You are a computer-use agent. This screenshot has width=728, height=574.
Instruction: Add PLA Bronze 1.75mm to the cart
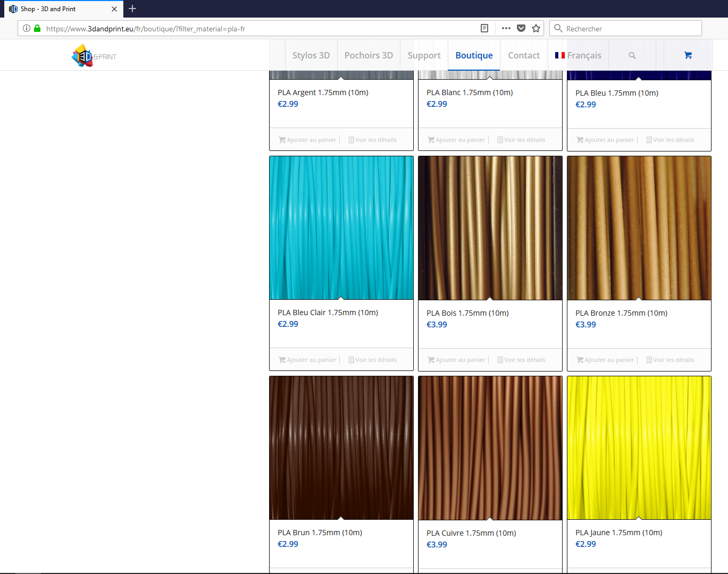coord(606,360)
